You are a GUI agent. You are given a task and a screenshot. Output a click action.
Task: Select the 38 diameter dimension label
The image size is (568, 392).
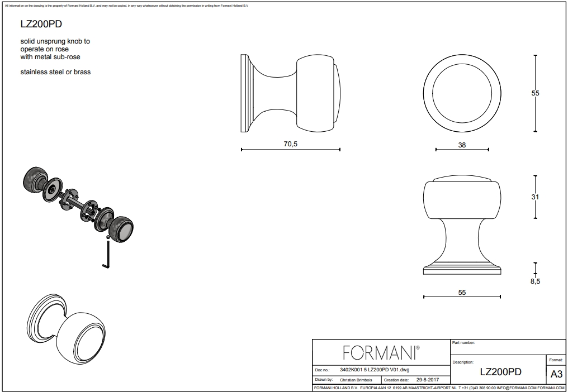[x=462, y=145]
